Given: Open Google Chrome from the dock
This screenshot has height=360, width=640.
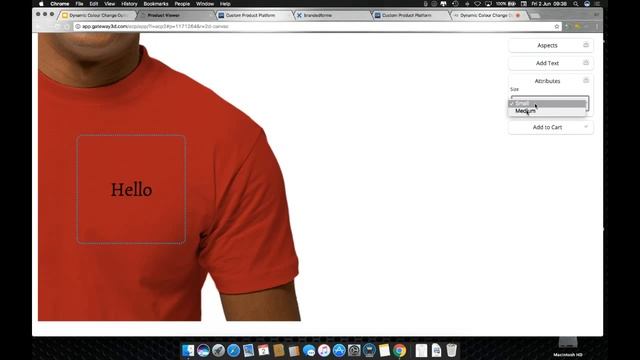Looking at the screenshot, I should tap(400, 350).
